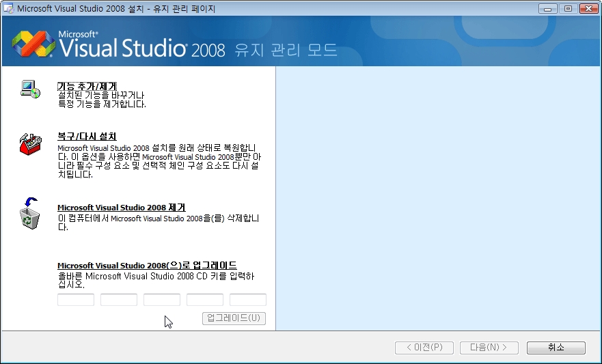Image resolution: width=602 pixels, height=364 pixels.
Task: Click the recycle bin uninstall icon
Action: point(29,213)
